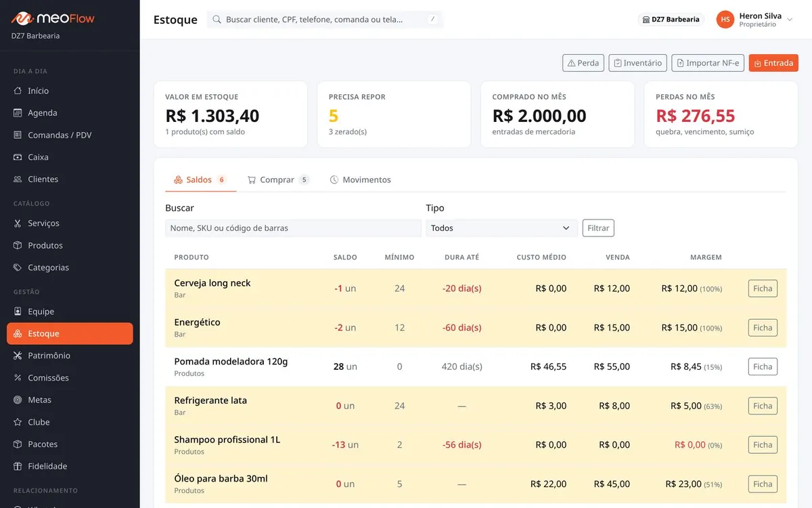
Task: Open the Clube section
Action: click(x=70, y=422)
